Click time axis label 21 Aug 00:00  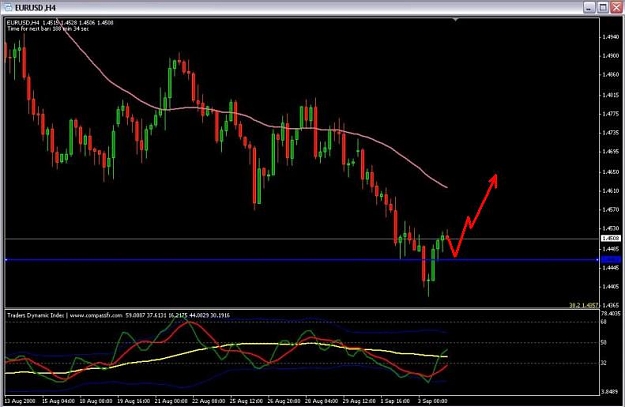[171, 401]
